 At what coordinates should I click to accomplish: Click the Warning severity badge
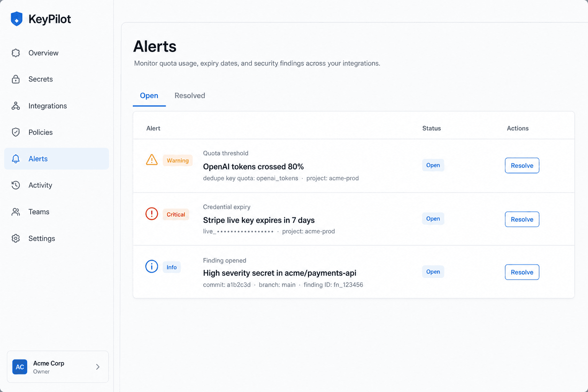(x=178, y=160)
